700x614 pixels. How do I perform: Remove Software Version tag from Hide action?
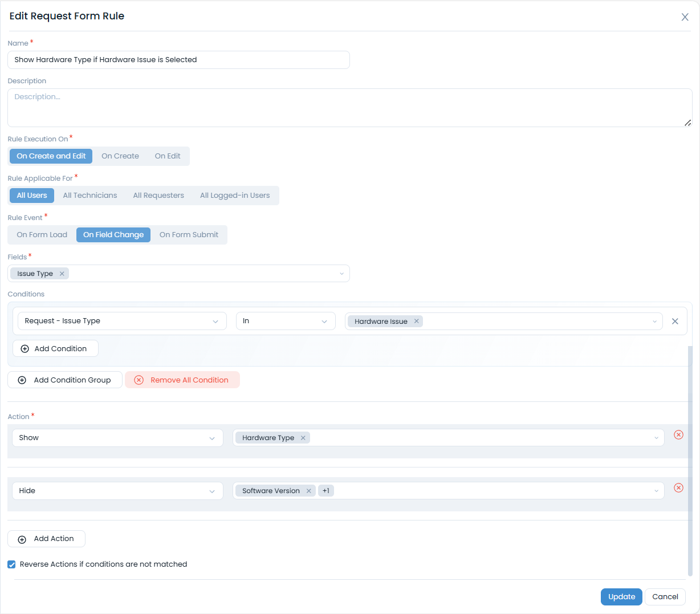pos(308,491)
